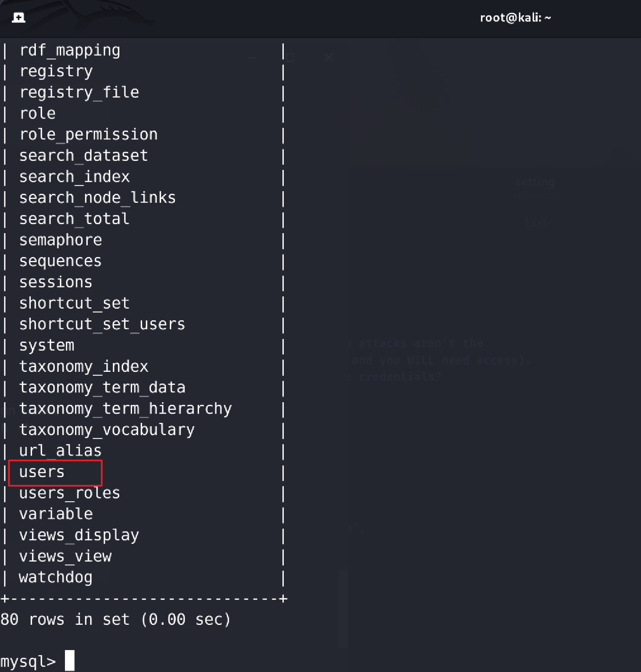The image size is (641, 672).
Task: Click the url_alias table name
Action: pos(60,451)
